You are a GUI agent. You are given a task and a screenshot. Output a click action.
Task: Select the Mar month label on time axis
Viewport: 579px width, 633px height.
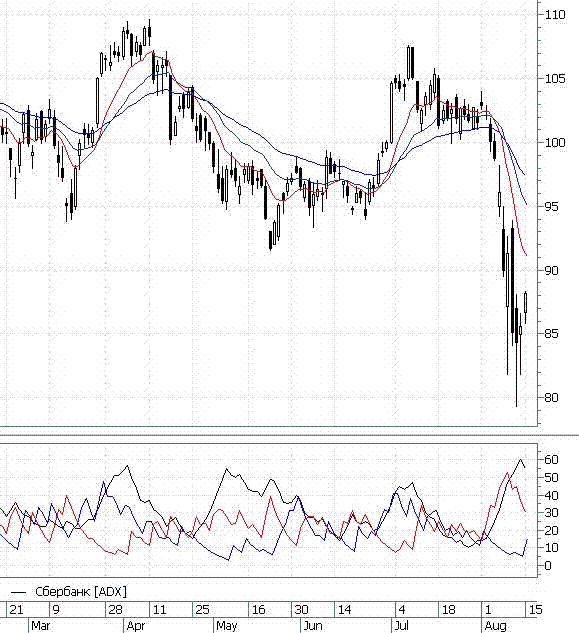(40, 626)
